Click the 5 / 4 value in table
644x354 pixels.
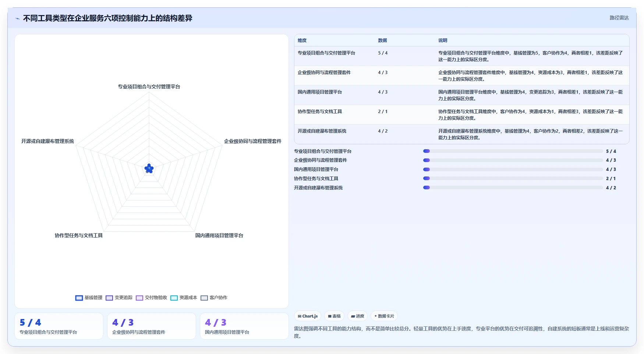[x=383, y=53]
